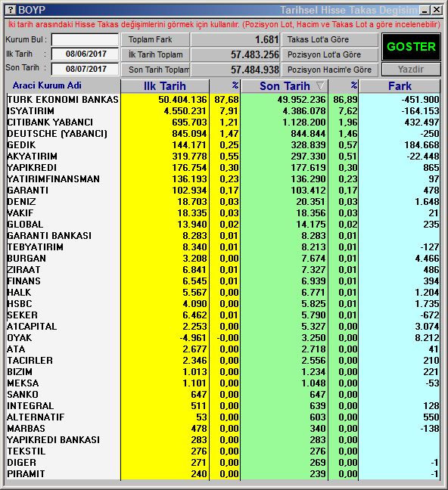Select the CITIBANK YABANCI row

click(x=223, y=122)
